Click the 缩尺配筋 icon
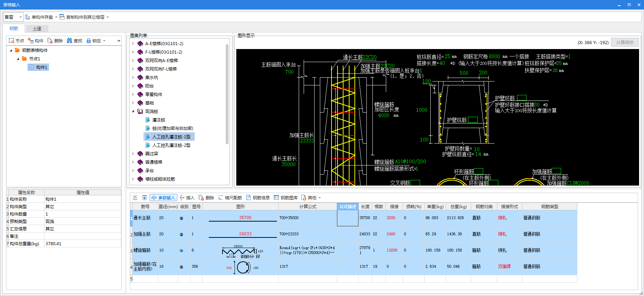The width and height of the screenshot is (644, 296). coord(221,198)
